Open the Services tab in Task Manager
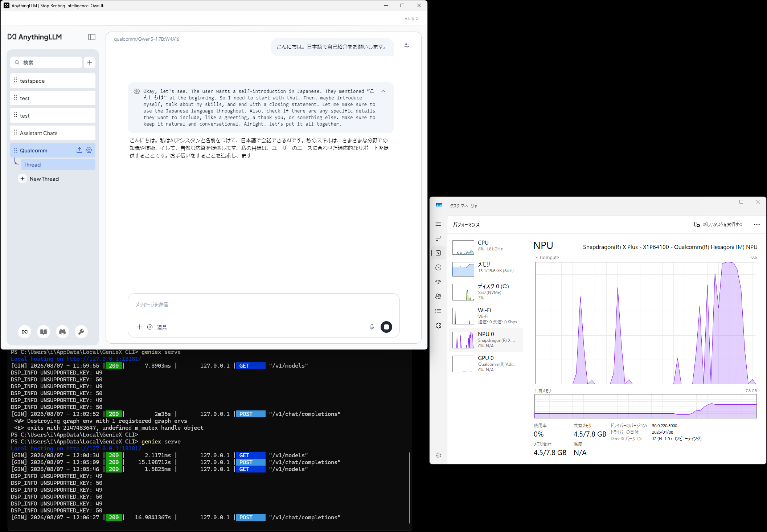The image size is (767, 532). point(438,326)
